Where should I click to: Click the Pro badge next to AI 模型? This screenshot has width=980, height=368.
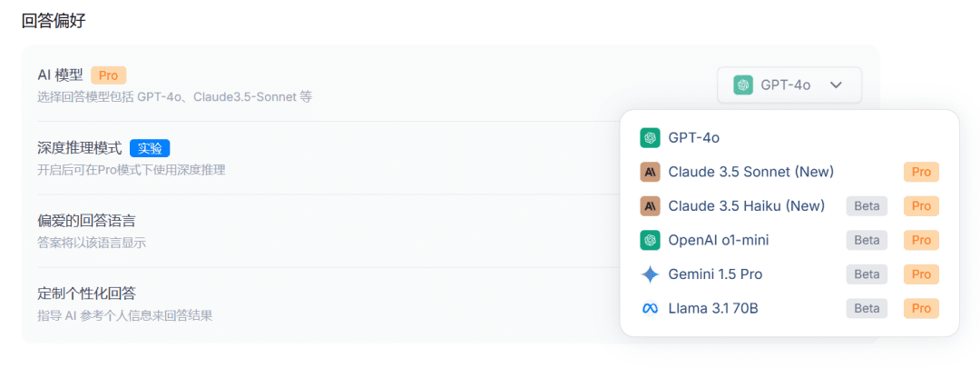coord(108,75)
